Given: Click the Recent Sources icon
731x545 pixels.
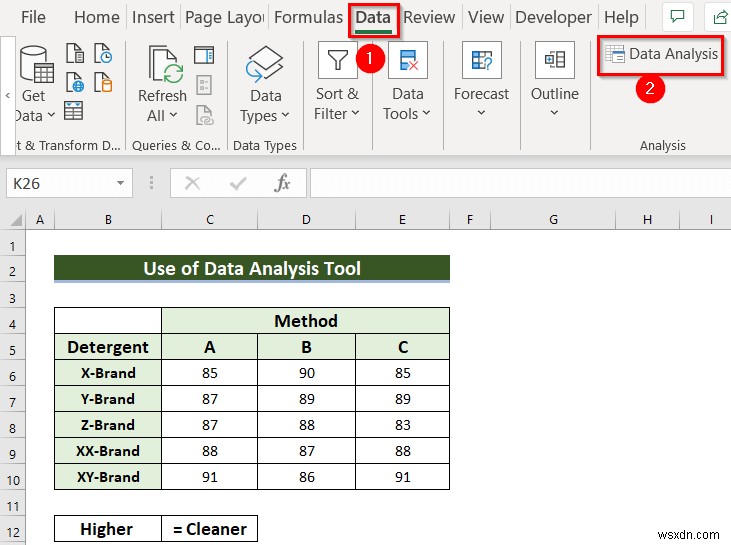Looking at the screenshot, I should point(103,53).
